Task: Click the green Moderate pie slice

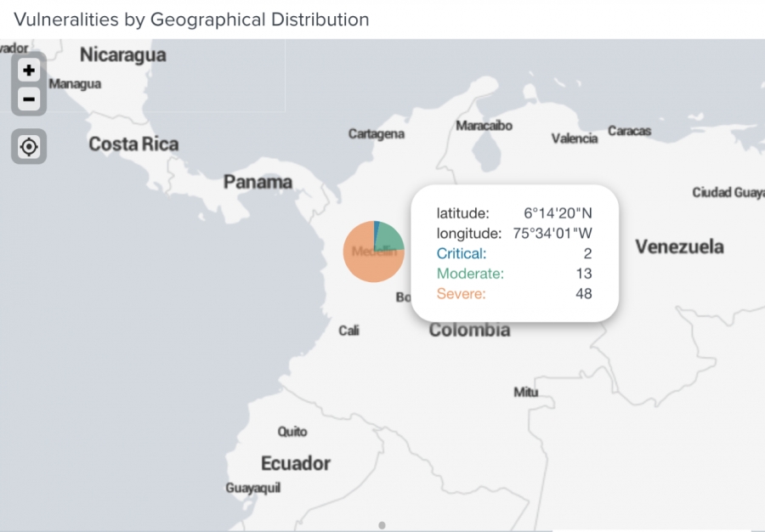Action: tap(388, 235)
